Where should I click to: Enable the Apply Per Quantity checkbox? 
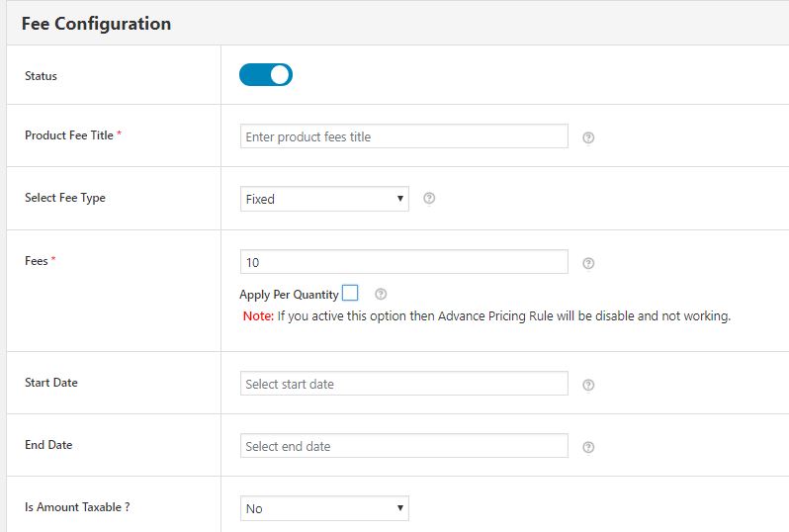(350, 293)
